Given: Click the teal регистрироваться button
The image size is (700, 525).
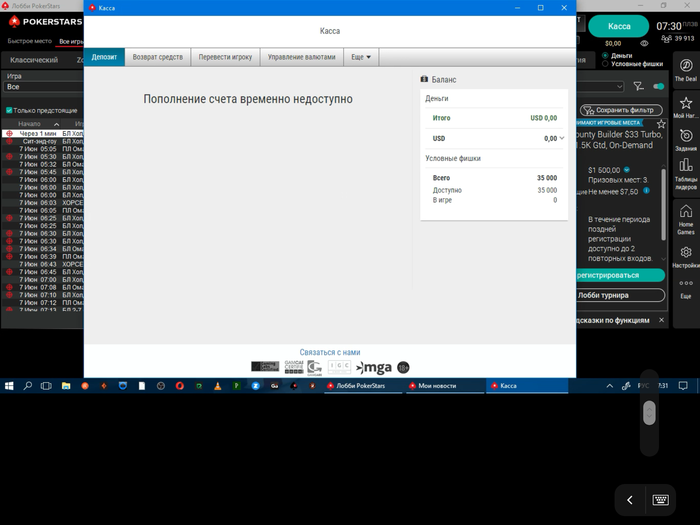Looking at the screenshot, I should click(621, 275).
